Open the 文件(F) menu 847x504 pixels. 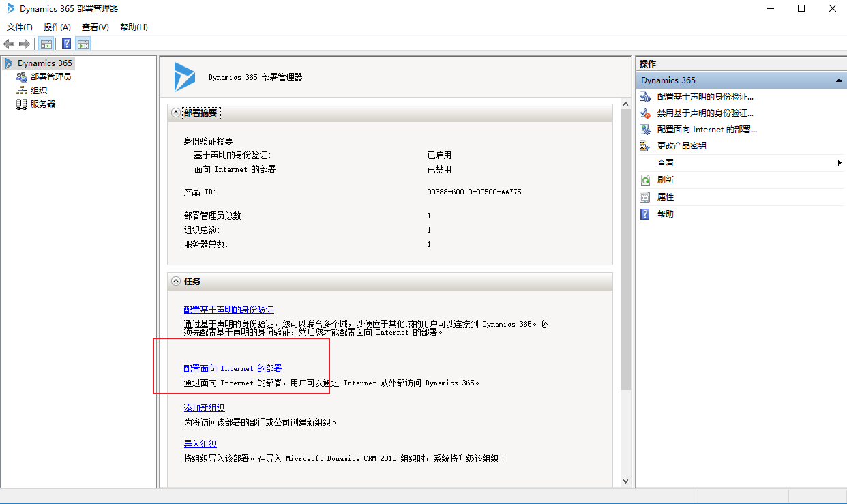[x=20, y=27]
